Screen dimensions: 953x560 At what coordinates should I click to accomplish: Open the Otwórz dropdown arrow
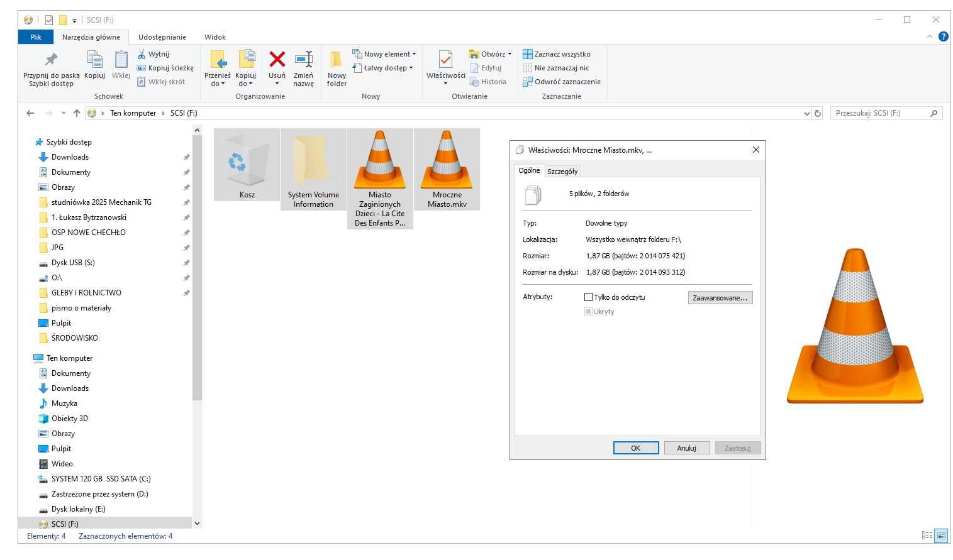click(510, 54)
